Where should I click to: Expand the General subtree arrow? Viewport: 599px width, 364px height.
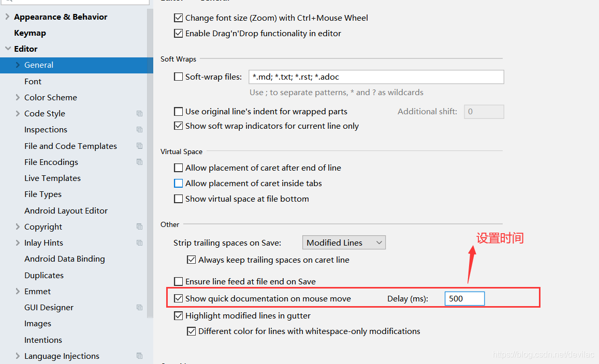pos(18,65)
